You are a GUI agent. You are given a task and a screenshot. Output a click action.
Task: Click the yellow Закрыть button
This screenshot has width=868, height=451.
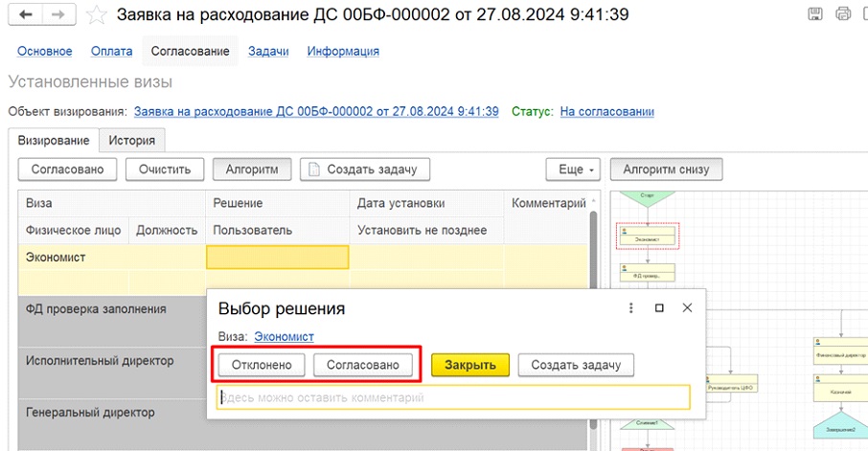point(469,365)
